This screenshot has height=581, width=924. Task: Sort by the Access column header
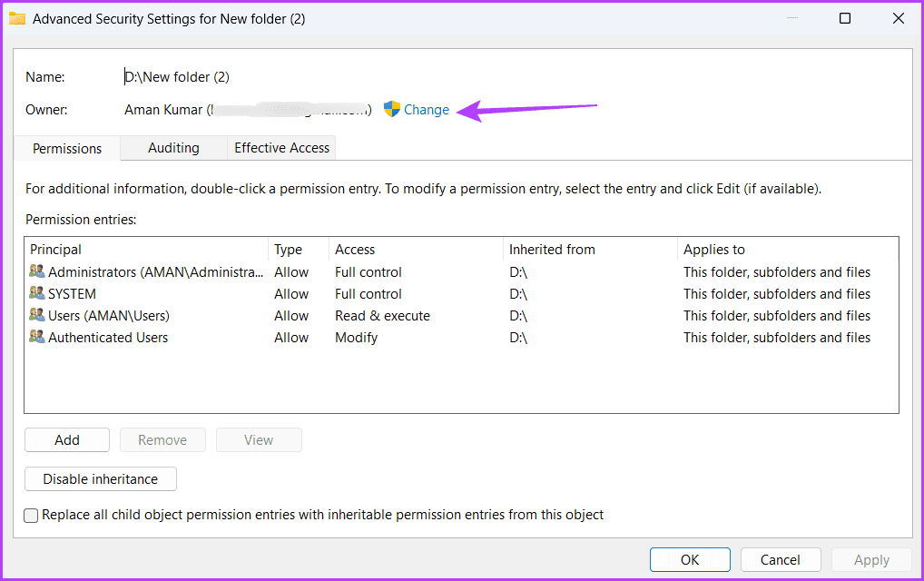click(x=416, y=250)
